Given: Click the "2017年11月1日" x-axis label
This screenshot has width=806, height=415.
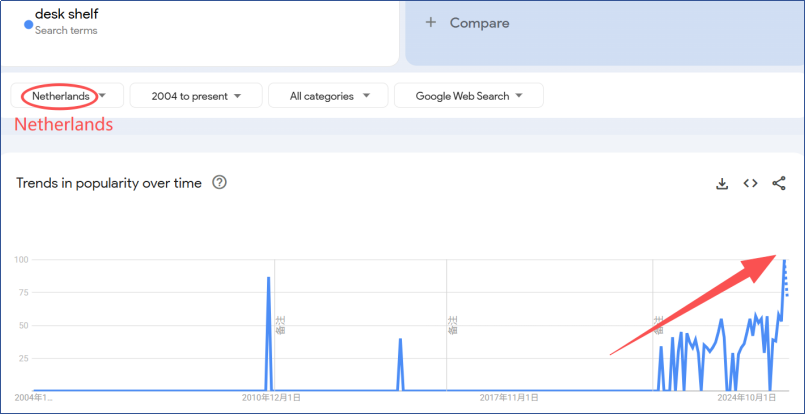Looking at the screenshot, I should click(x=510, y=398).
